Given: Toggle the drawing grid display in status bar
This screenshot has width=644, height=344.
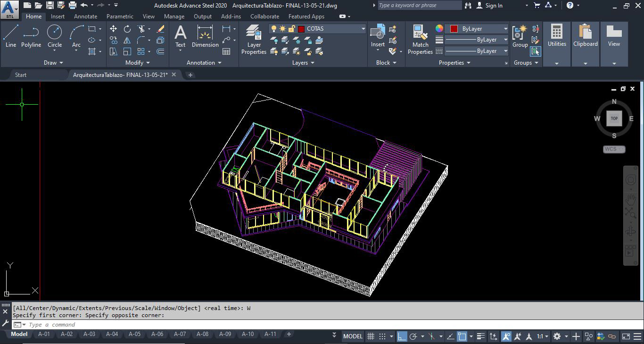Looking at the screenshot, I should pos(371,336).
